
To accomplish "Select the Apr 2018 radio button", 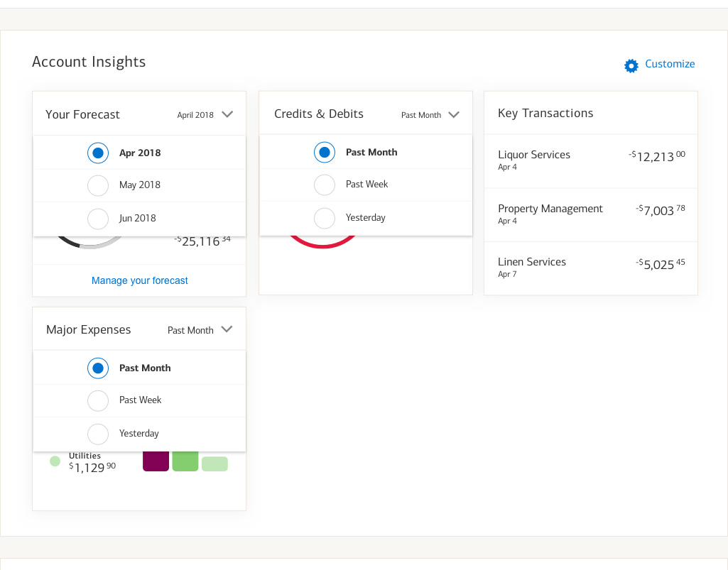I will (x=98, y=153).
